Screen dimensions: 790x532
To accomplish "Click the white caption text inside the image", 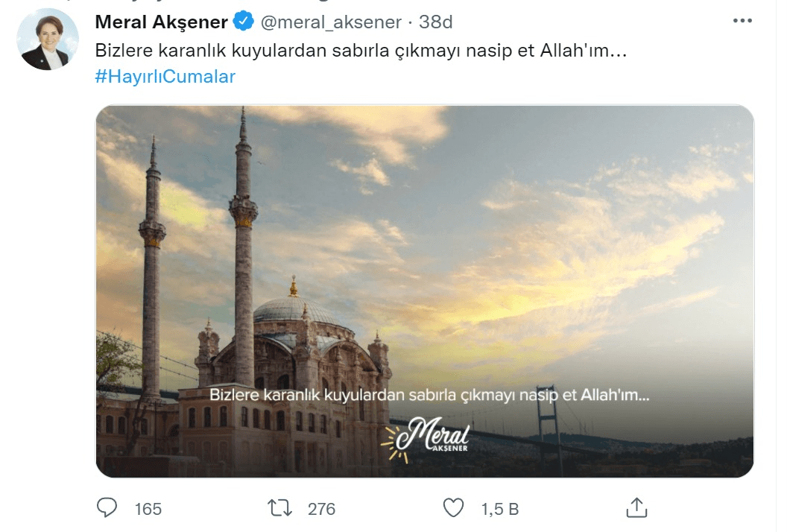I will pos(429,395).
